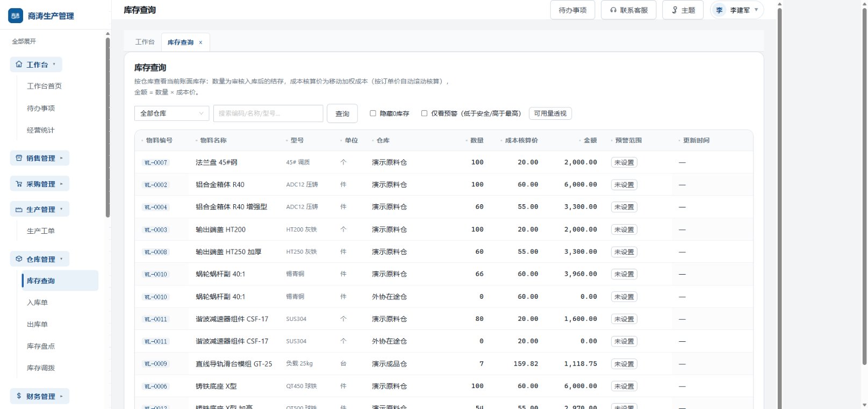Toggle the 隐藏0库存 checkbox
This screenshot has height=409, width=868.
373,113
